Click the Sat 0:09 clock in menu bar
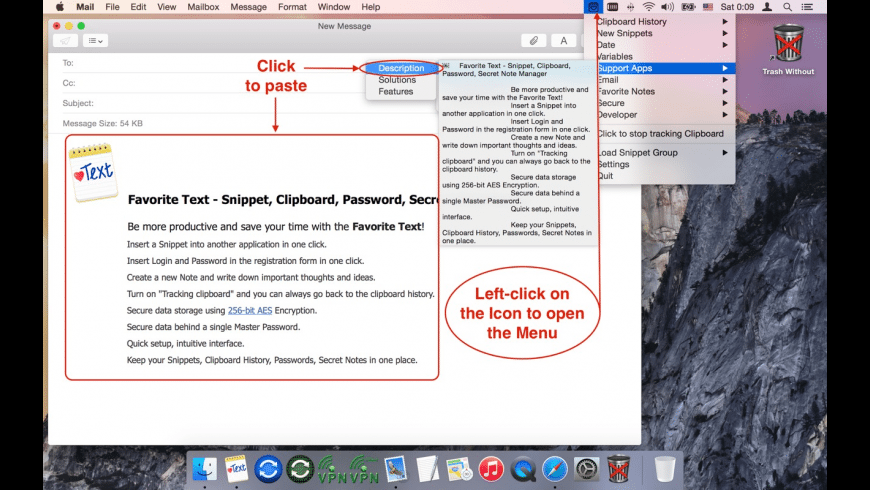This screenshot has width=870, height=490. point(737,7)
